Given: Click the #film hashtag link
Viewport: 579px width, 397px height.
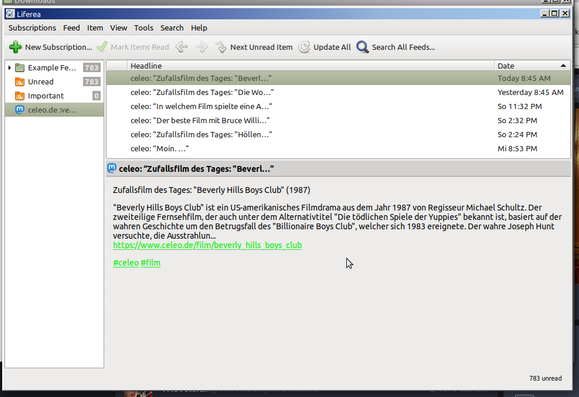Looking at the screenshot, I should [x=151, y=263].
